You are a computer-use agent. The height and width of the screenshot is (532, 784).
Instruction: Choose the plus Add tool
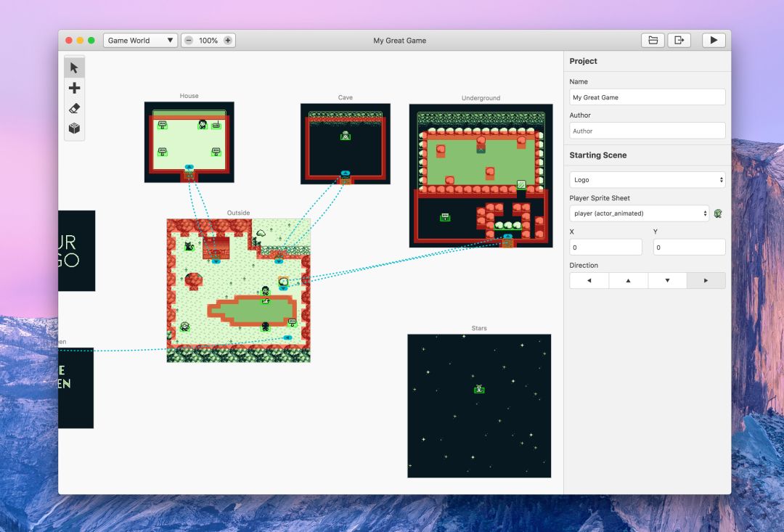(74, 89)
